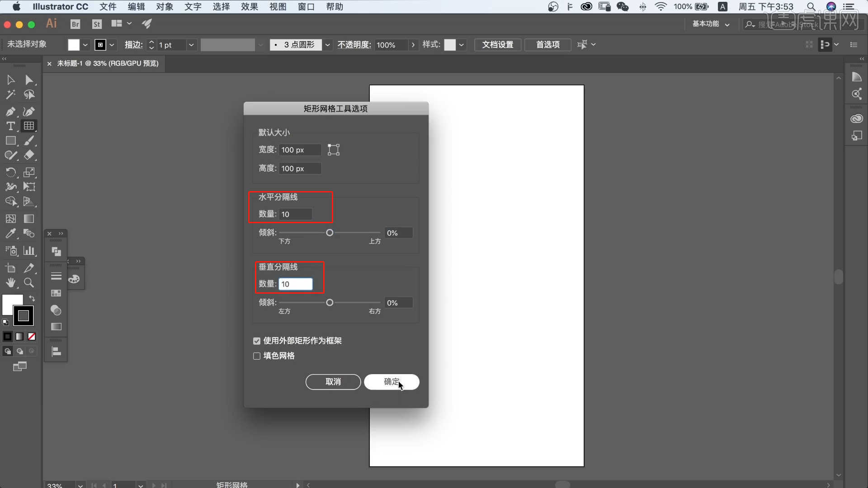Click the Wi-Fi menu bar icon

point(660,7)
